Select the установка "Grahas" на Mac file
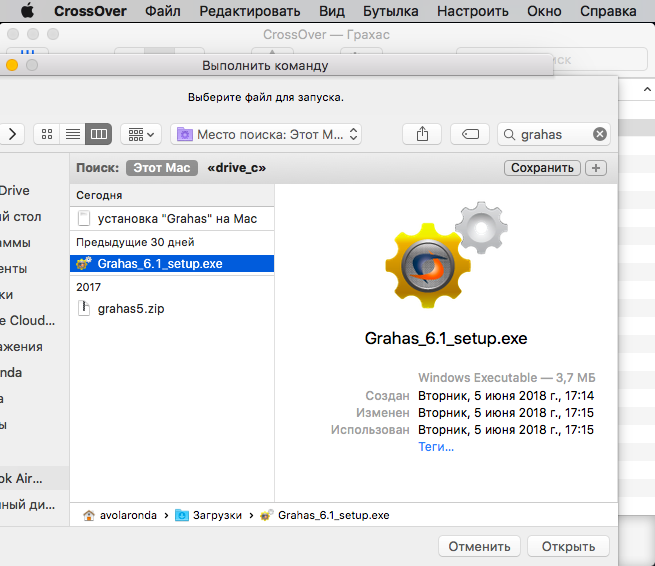Screen dimensions: 655x566 (x=172, y=218)
